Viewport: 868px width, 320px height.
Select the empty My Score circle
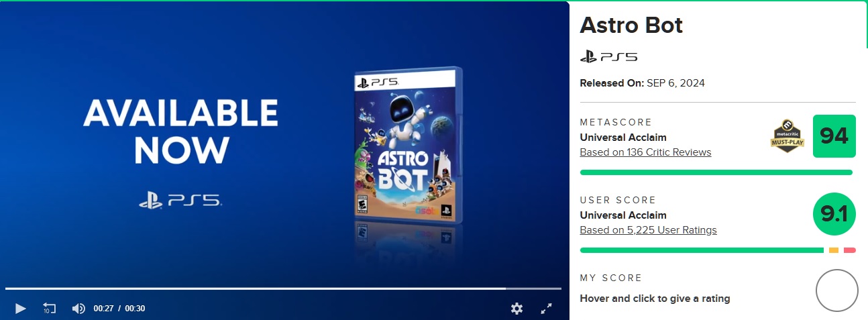[837, 290]
